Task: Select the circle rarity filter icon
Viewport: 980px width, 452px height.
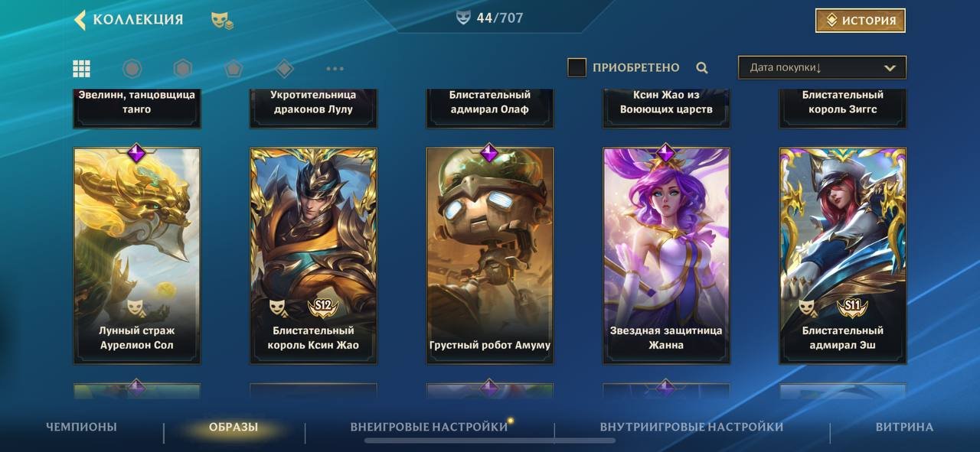Action: click(x=132, y=69)
